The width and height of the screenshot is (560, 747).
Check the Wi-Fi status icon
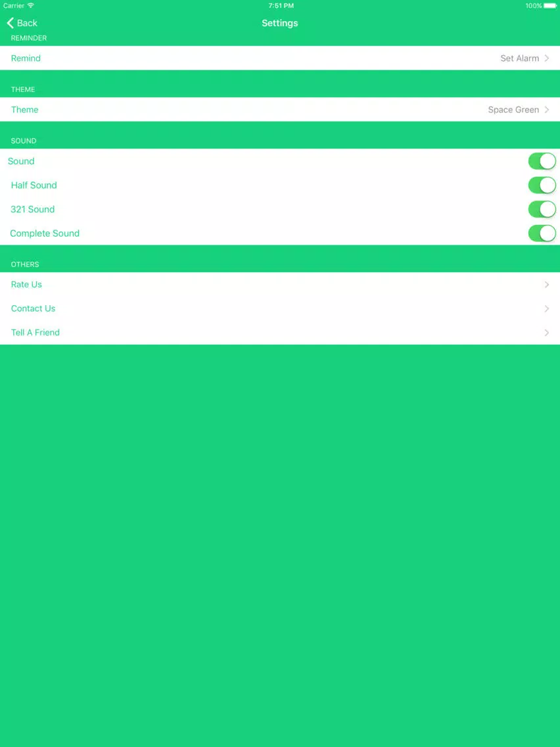point(31,6)
